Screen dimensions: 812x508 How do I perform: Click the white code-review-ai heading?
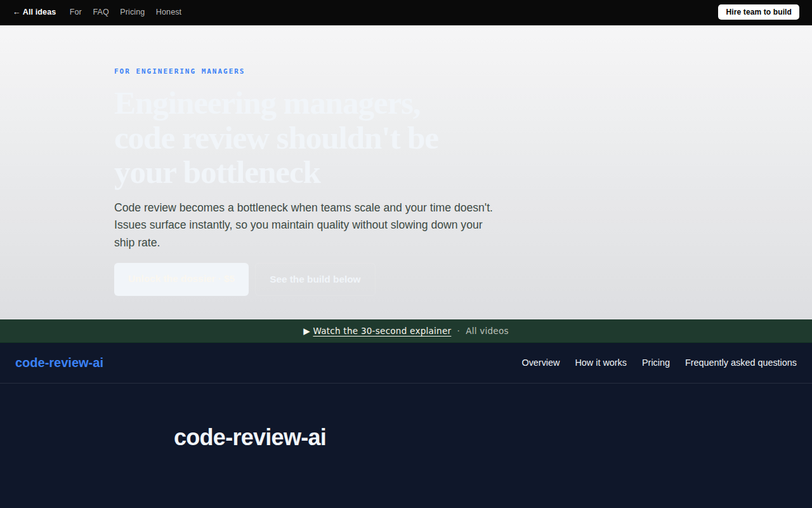click(250, 438)
